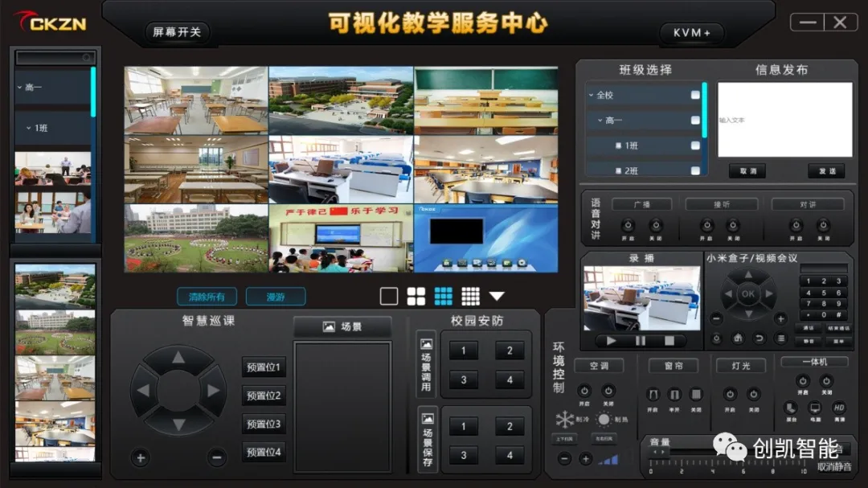Turn on 广播 with its 开启 power button
The width and height of the screenshot is (868, 488).
coord(628,226)
